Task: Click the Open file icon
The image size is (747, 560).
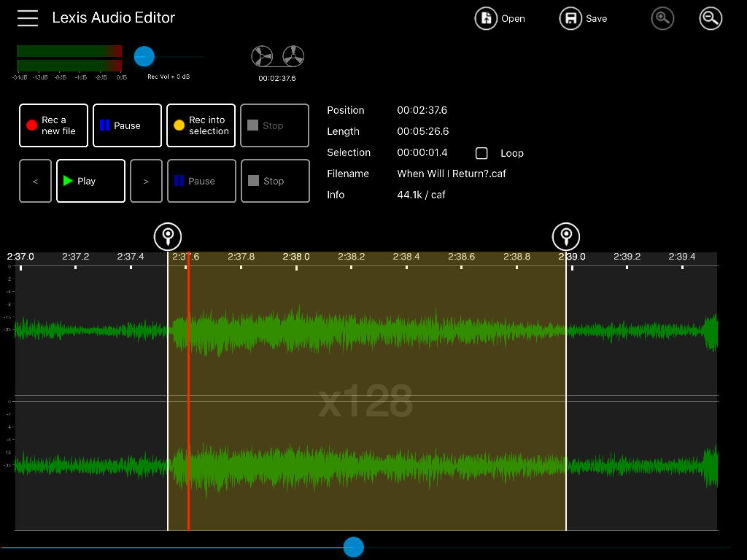Action: coord(486,18)
